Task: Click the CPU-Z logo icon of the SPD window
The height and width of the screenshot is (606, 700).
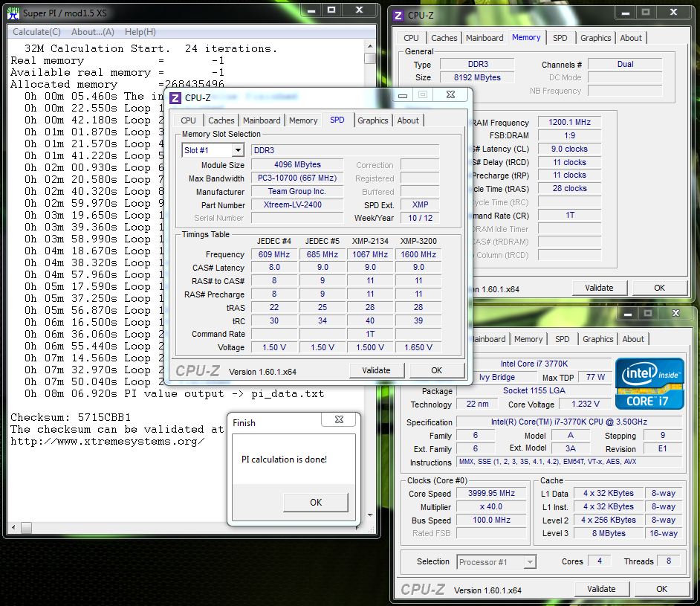Action: (175, 98)
